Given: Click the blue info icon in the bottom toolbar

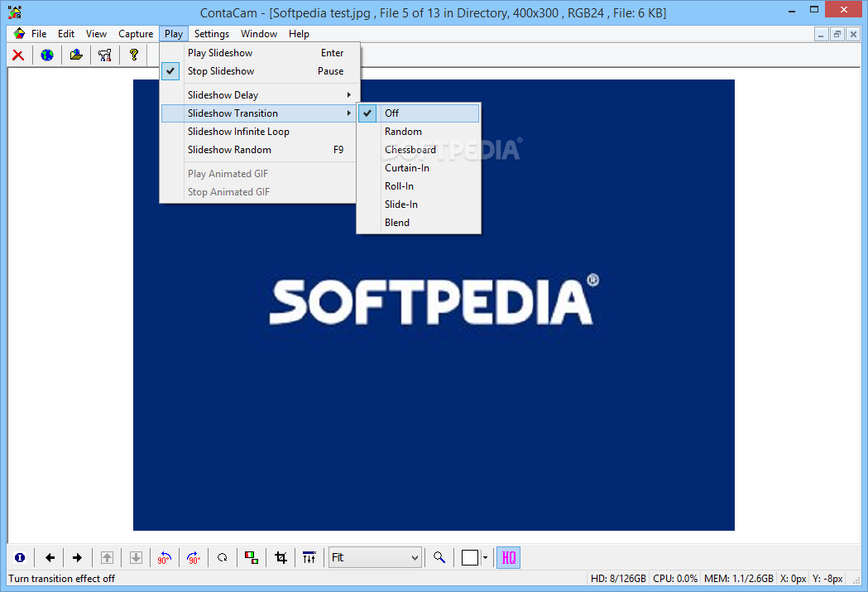Looking at the screenshot, I should 20,558.
